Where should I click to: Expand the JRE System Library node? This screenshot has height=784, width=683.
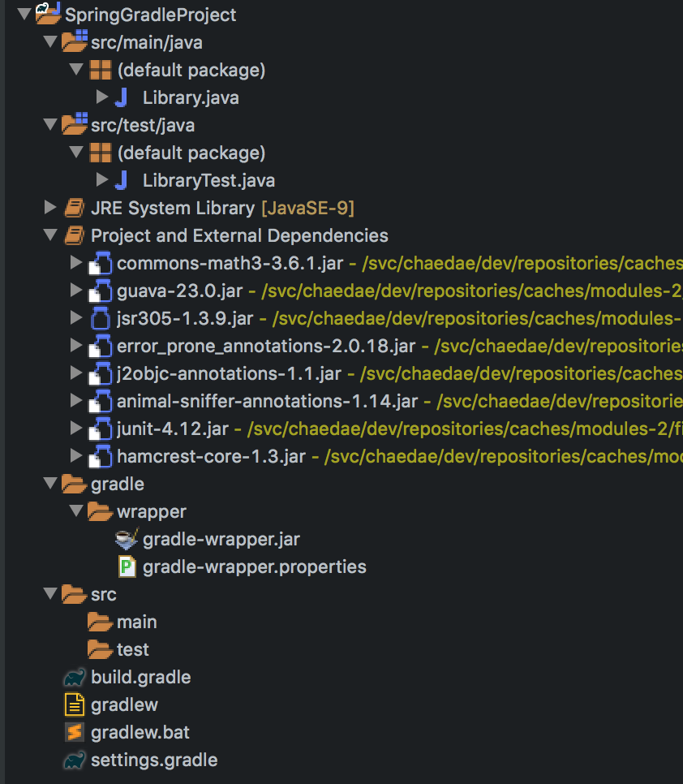pyautogui.click(x=50, y=208)
